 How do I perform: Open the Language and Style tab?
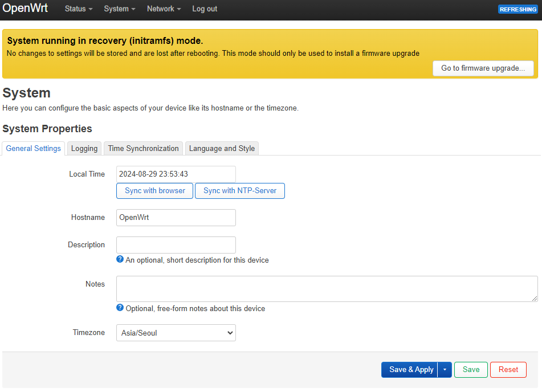point(222,149)
